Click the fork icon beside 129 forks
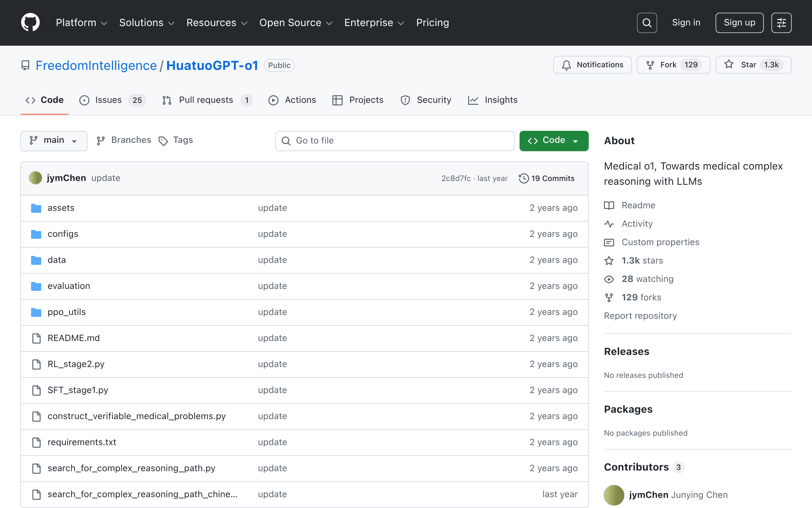 [609, 298]
